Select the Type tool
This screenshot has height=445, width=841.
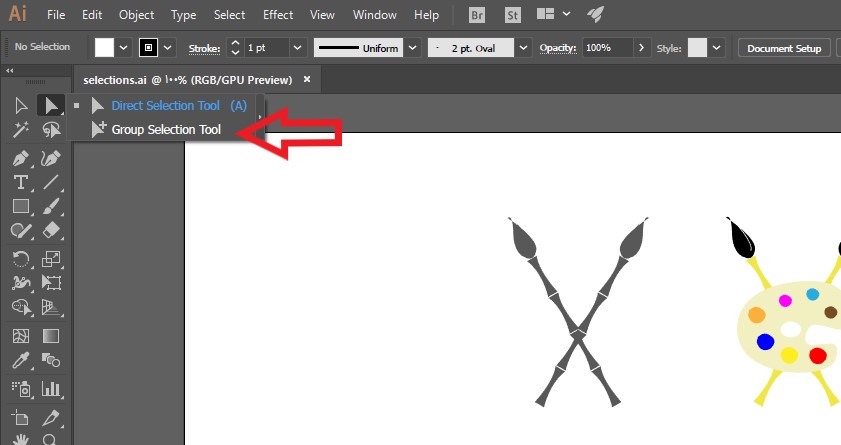[x=20, y=182]
